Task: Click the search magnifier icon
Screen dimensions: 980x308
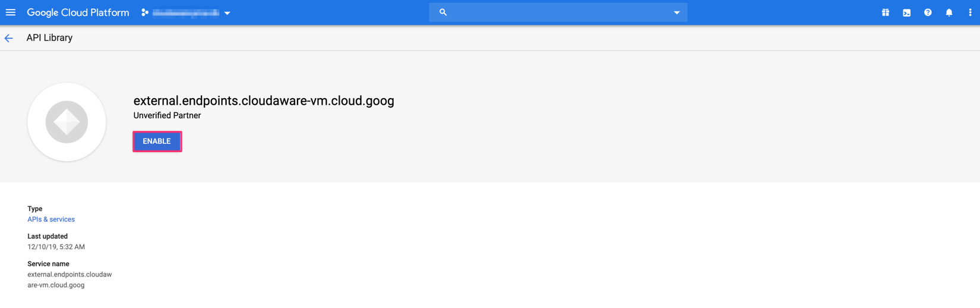Action: (x=443, y=12)
